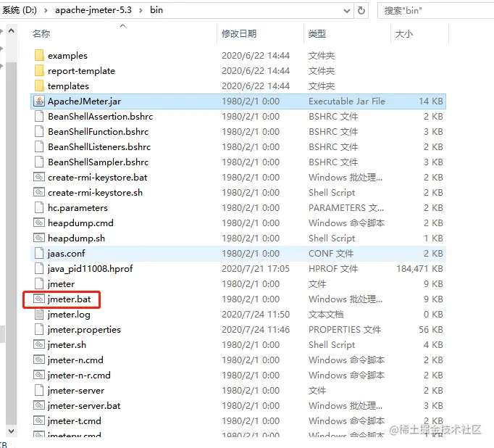Click the HPROF 文件 type cell
The width and height of the screenshot is (494, 448).
333,269
